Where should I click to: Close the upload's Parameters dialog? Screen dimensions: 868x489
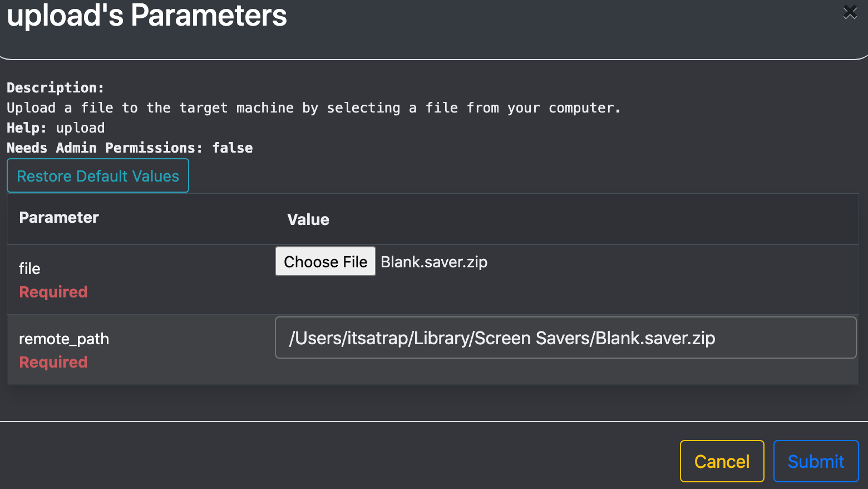tap(850, 12)
